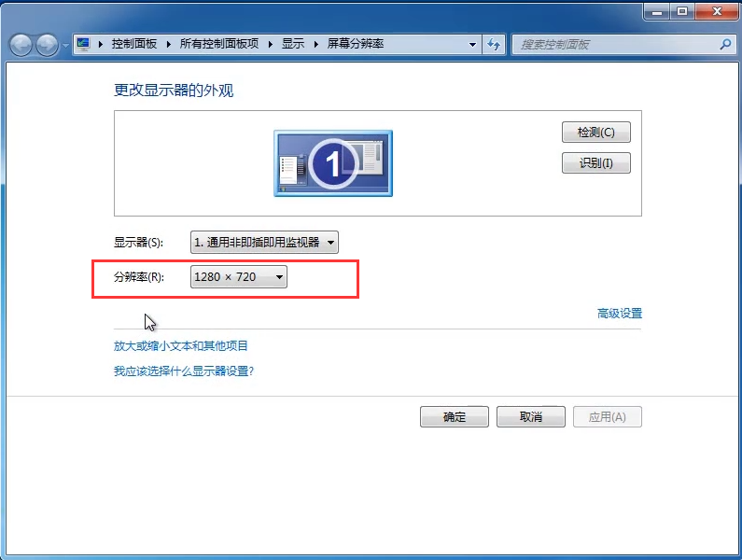
Task: Open 我应该选择什么显示器设置? help link
Action: tap(184, 371)
